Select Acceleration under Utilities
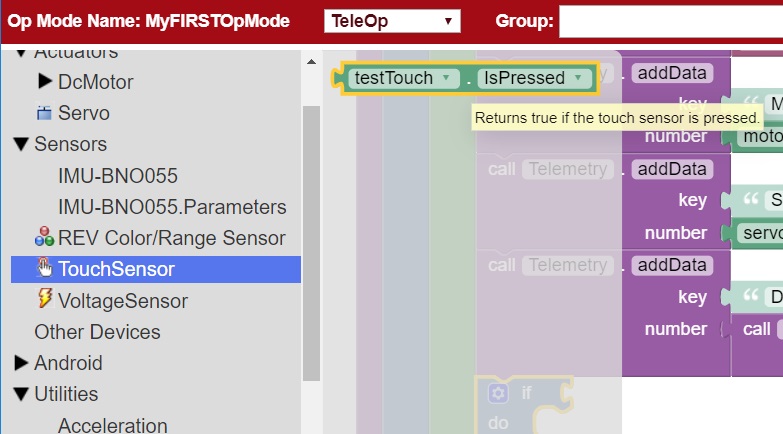The width and height of the screenshot is (783, 434). click(113, 425)
